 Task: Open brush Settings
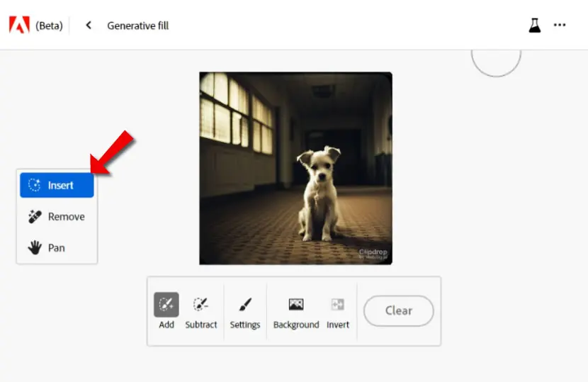coord(245,304)
